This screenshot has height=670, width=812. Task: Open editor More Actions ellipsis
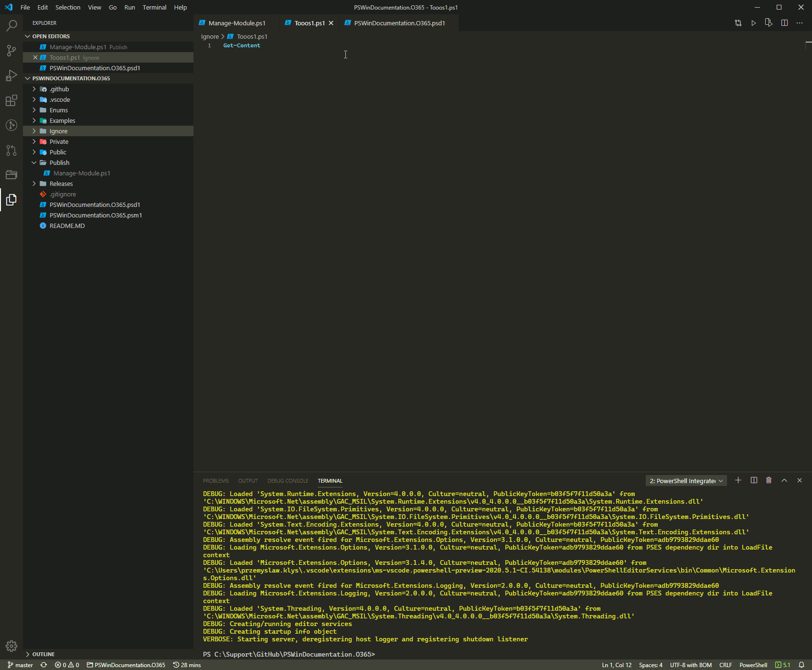click(800, 23)
